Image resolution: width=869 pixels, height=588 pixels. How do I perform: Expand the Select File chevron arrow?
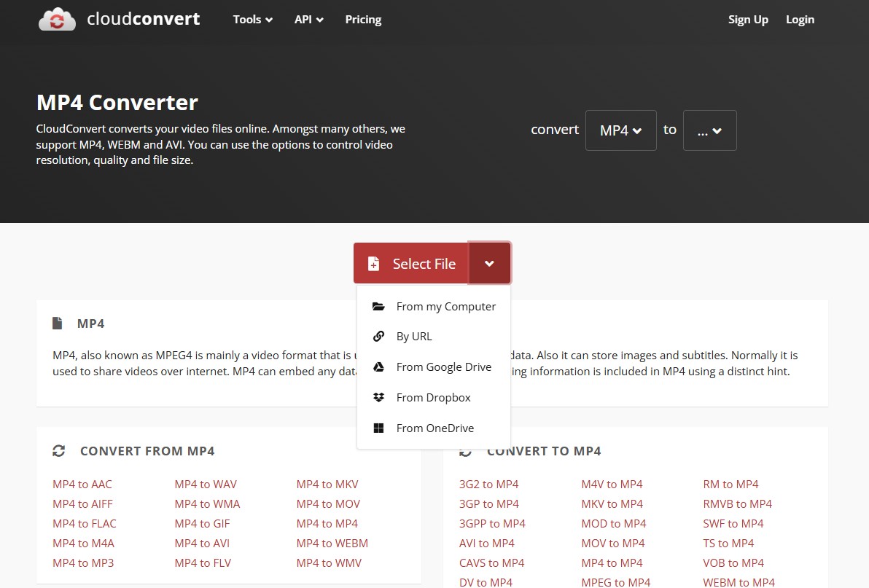(x=490, y=262)
